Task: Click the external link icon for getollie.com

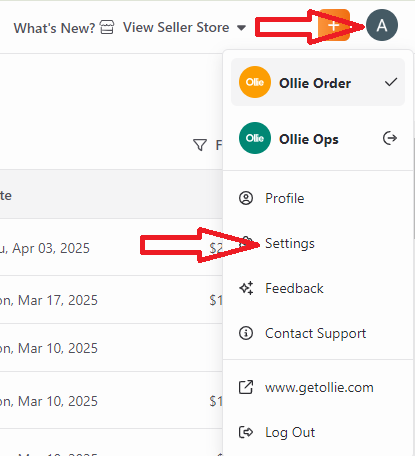Action: tap(246, 387)
